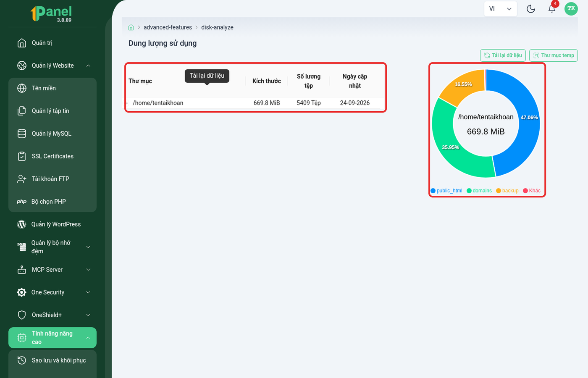Toggle the Khác legend entry

point(532,191)
